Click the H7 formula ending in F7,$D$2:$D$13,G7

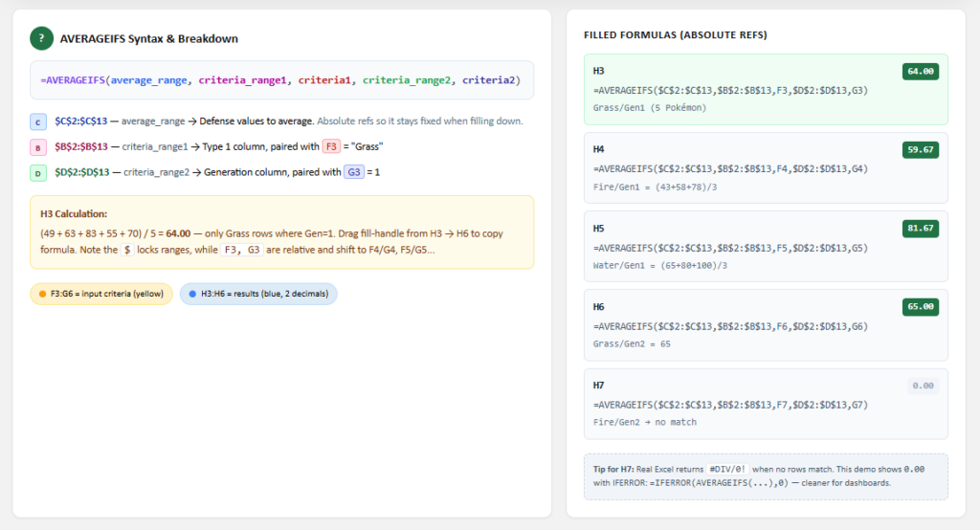(730, 405)
